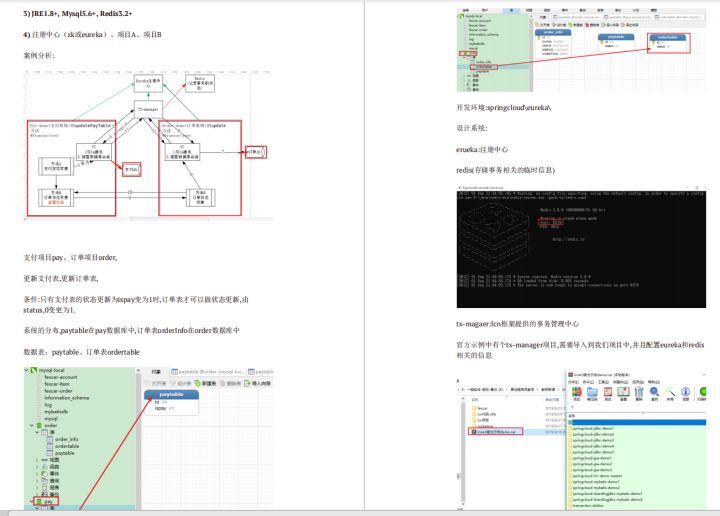Click the tree panel scroll-up arrow in lower Navicat image
Viewport: 720px width, 516px height.
pyautogui.click(x=138, y=370)
